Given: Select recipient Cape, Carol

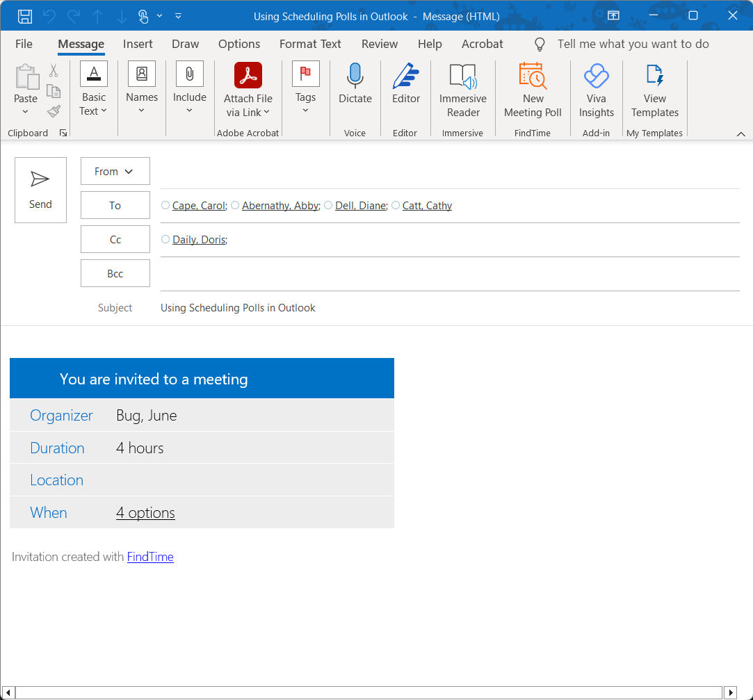Looking at the screenshot, I should pyautogui.click(x=199, y=206).
